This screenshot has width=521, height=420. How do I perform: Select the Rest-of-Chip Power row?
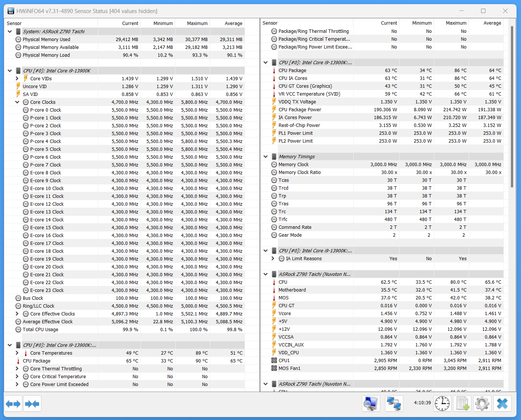[382, 125]
